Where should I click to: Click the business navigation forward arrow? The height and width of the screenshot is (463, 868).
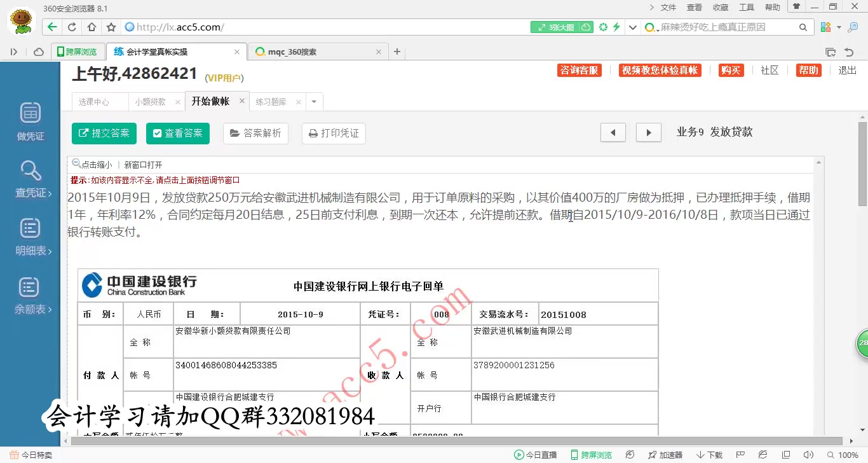pos(648,133)
